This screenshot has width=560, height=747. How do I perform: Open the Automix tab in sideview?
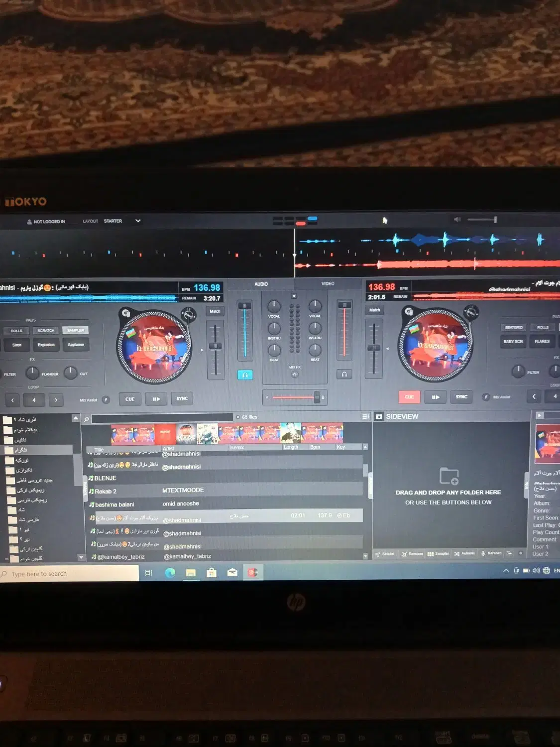pos(464,553)
